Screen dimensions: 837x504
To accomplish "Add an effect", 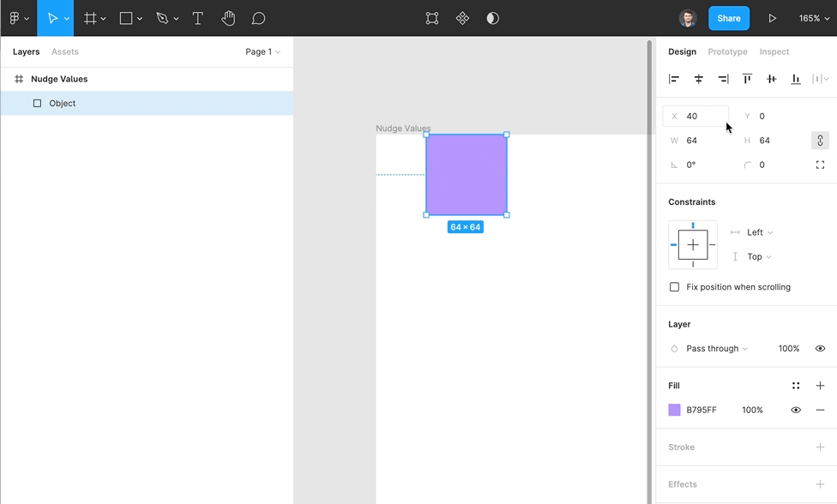I will pyautogui.click(x=820, y=484).
